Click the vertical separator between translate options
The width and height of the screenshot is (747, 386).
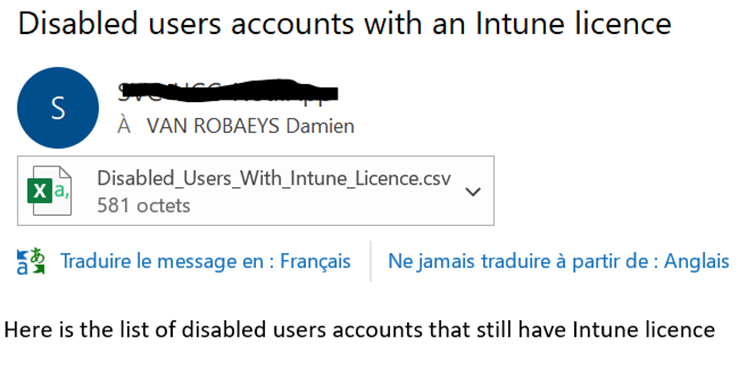pos(370,261)
